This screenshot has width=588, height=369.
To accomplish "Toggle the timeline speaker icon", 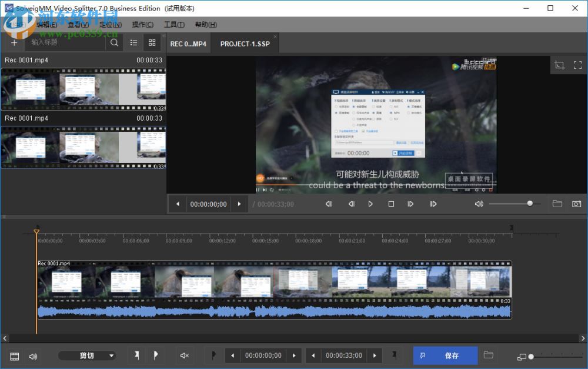I will [x=33, y=355].
